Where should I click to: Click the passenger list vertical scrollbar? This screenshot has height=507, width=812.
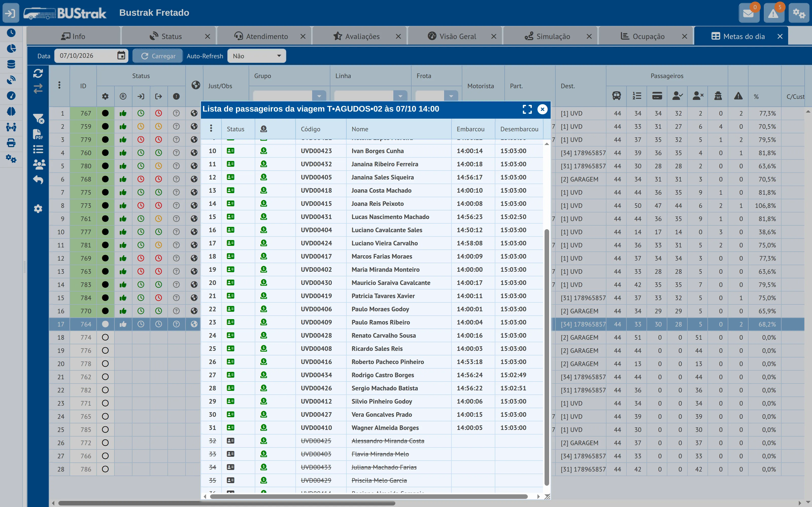(x=547, y=357)
